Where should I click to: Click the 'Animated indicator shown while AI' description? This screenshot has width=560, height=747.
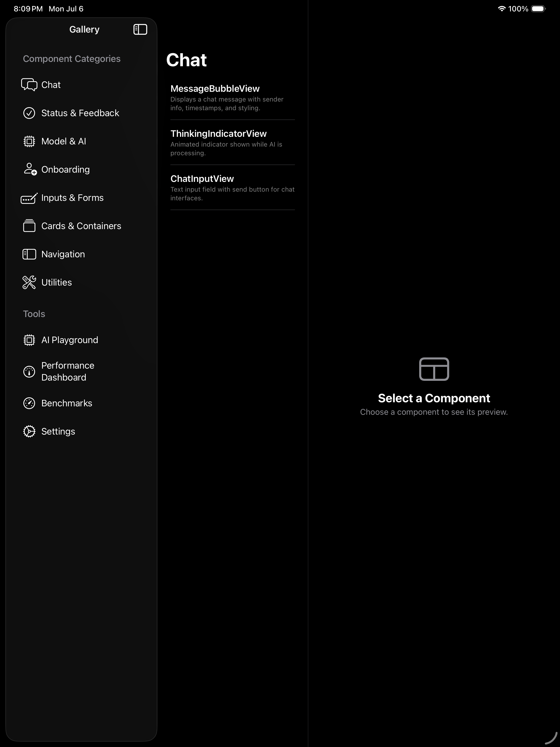226,148
